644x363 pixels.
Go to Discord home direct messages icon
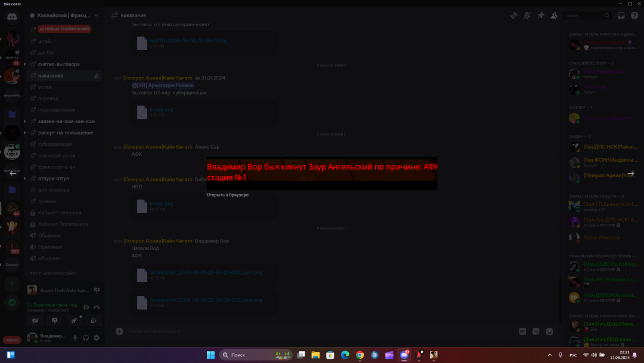click(x=12, y=17)
